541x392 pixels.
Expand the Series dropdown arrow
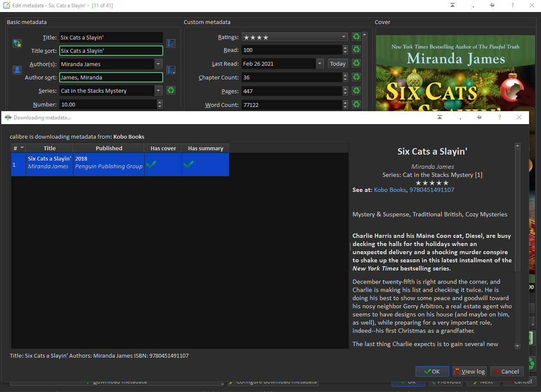click(x=158, y=91)
